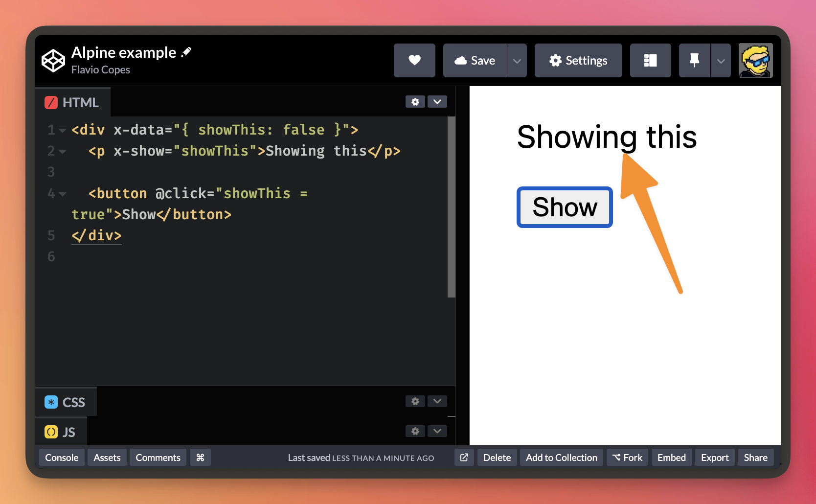Pin this pen with pushpin icon
This screenshot has width=816, height=504.
694,60
